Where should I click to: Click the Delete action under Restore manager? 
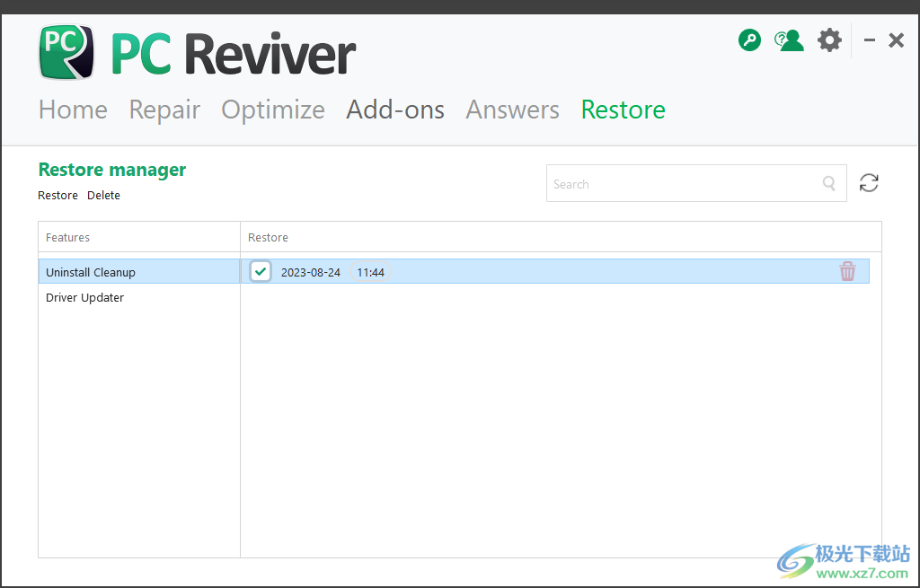(104, 195)
